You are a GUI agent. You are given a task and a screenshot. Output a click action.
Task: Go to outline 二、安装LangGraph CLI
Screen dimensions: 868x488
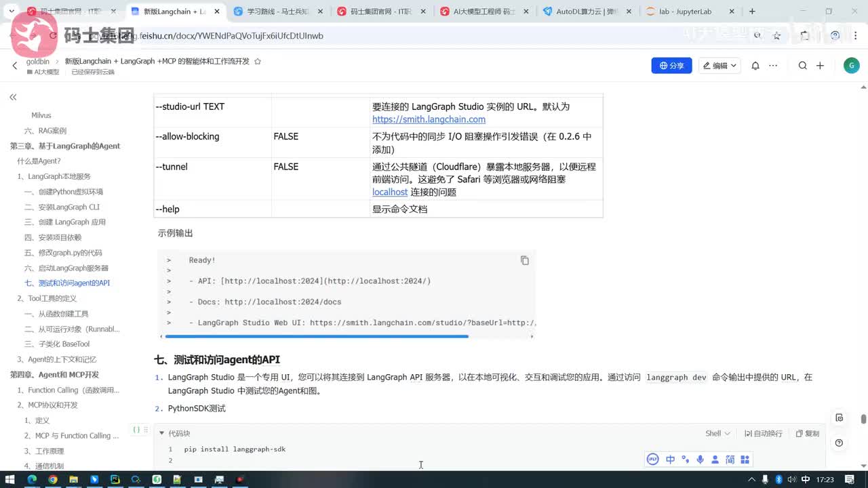point(62,207)
